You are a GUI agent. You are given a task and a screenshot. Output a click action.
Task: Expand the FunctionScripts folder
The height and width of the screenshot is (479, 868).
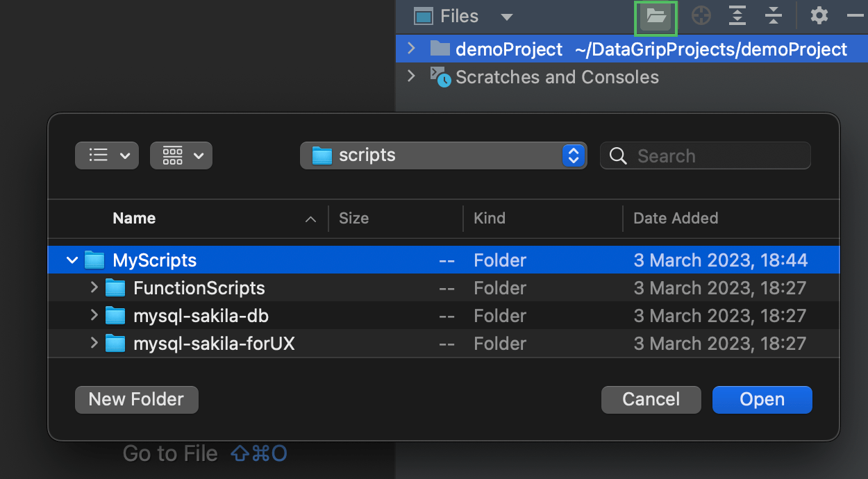tap(94, 288)
